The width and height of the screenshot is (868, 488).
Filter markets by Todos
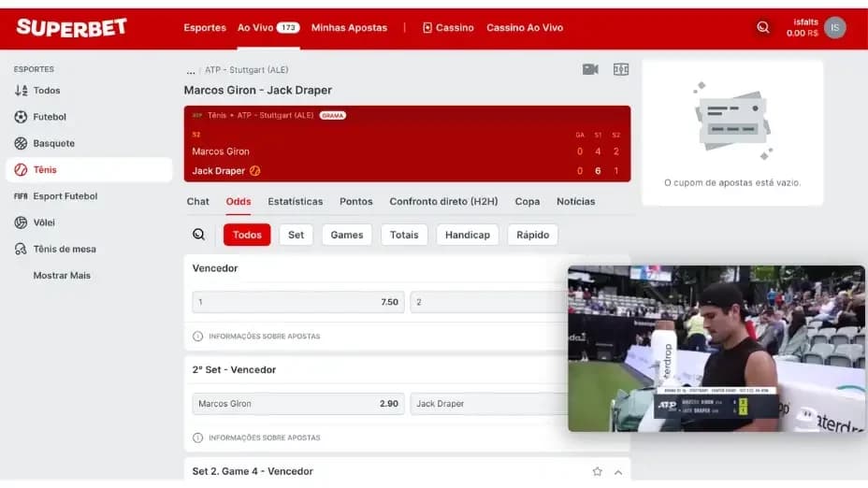click(247, 235)
